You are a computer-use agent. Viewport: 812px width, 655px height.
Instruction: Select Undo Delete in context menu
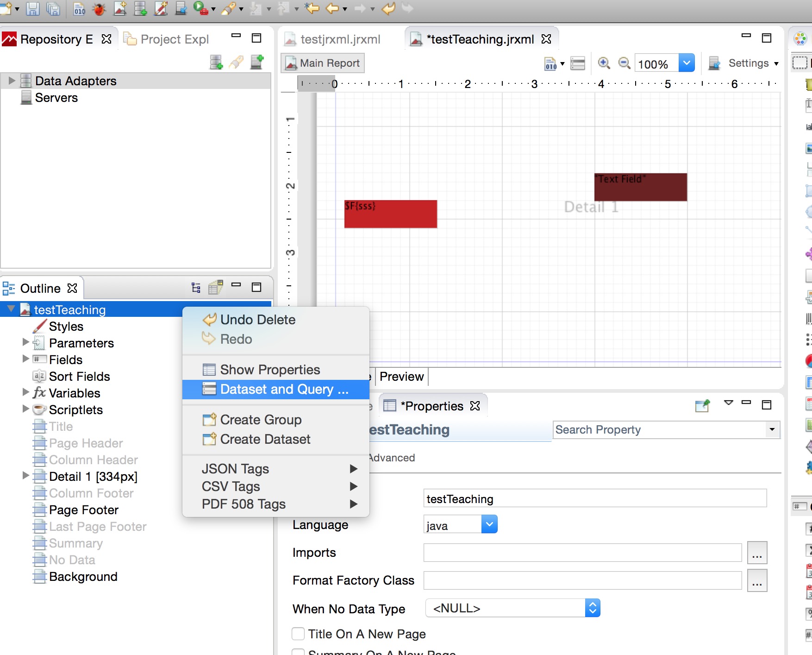pyautogui.click(x=276, y=320)
